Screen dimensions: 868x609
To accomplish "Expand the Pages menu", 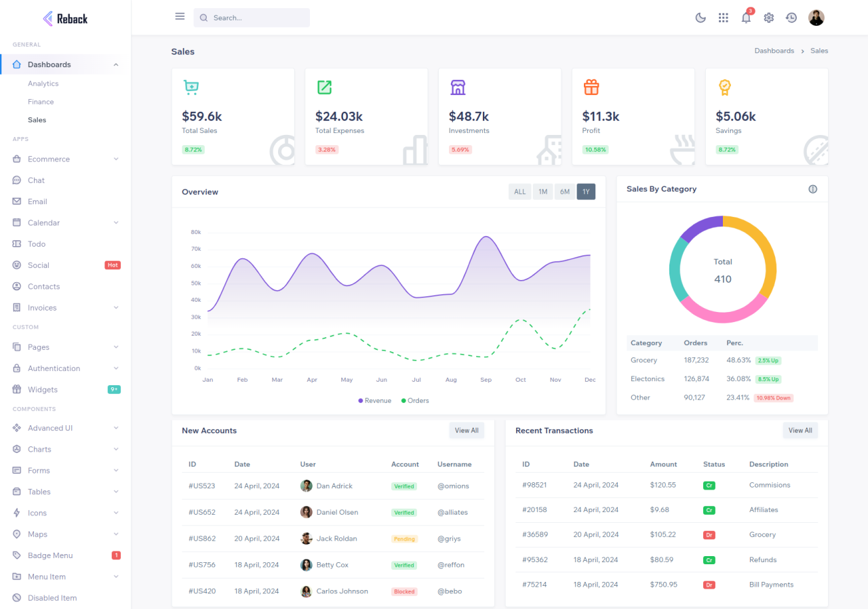I will coord(66,347).
